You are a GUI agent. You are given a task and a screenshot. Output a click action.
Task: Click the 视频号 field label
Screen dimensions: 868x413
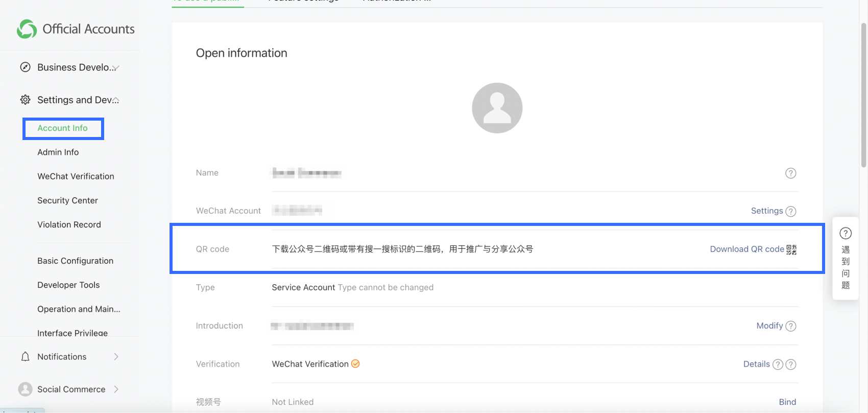point(208,402)
